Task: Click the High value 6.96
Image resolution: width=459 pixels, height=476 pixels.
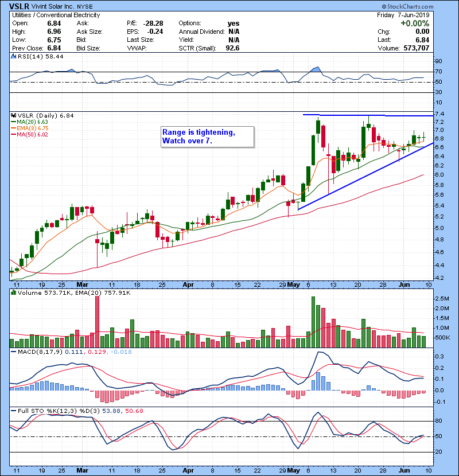Action: [x=54, y=32]
